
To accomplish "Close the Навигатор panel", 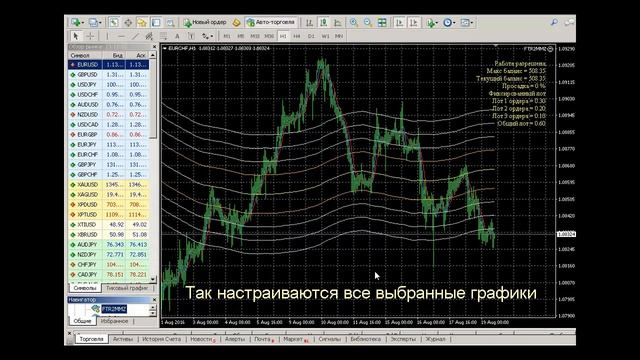I will click(x=154, y=300).
